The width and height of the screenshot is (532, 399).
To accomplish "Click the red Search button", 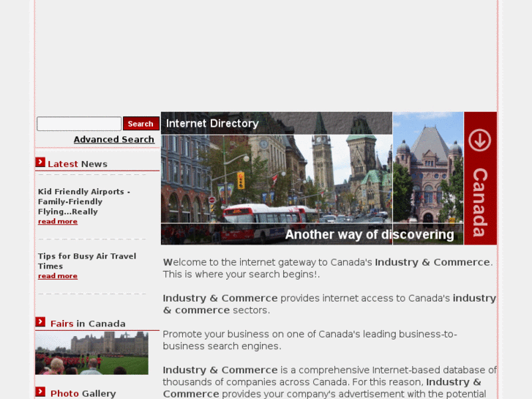I will [x=141, y=124].
